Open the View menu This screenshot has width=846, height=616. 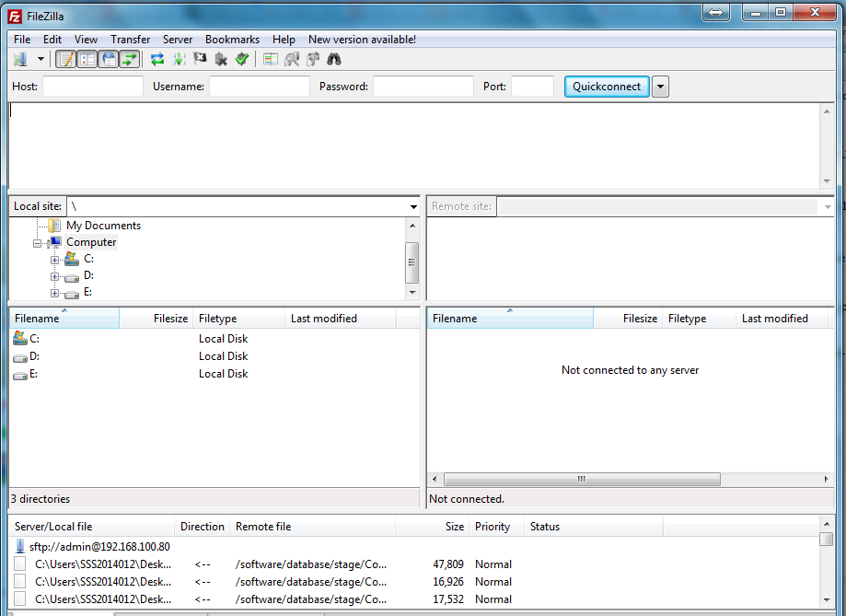86,40
